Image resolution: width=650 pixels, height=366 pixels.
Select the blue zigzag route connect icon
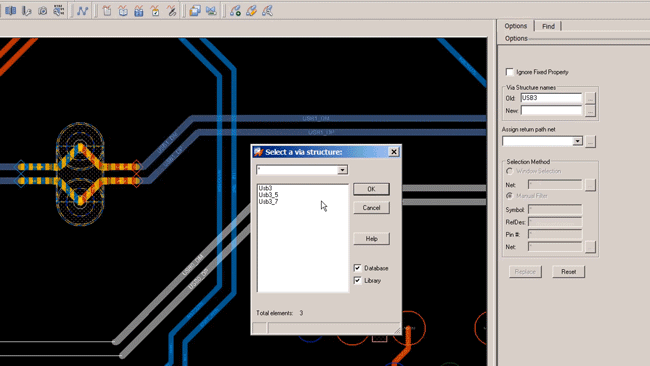click(82, 11)
